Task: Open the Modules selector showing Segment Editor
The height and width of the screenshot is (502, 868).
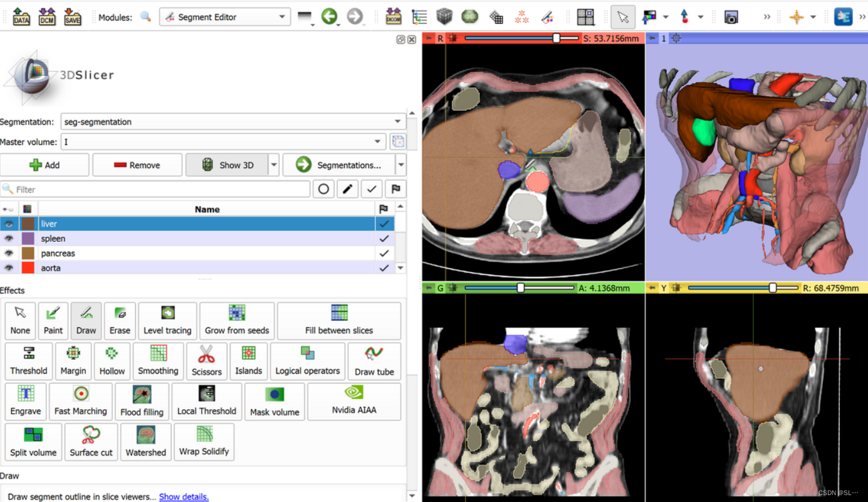Action: click(224, 16)
